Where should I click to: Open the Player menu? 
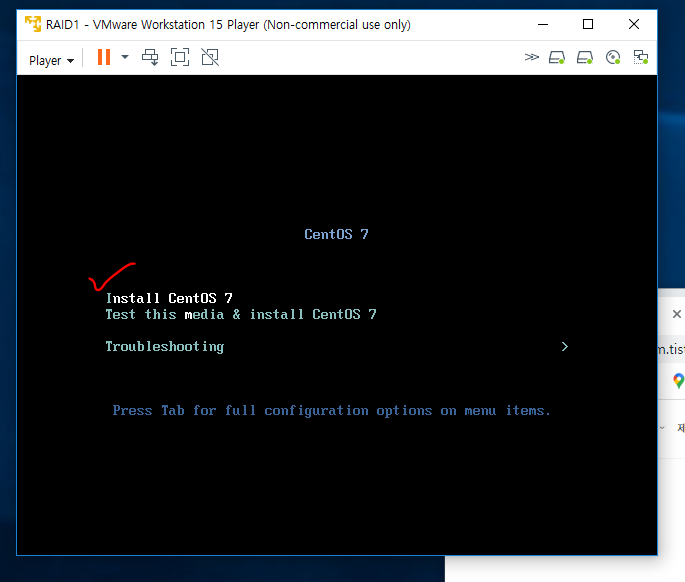click(x=51, y=60)
